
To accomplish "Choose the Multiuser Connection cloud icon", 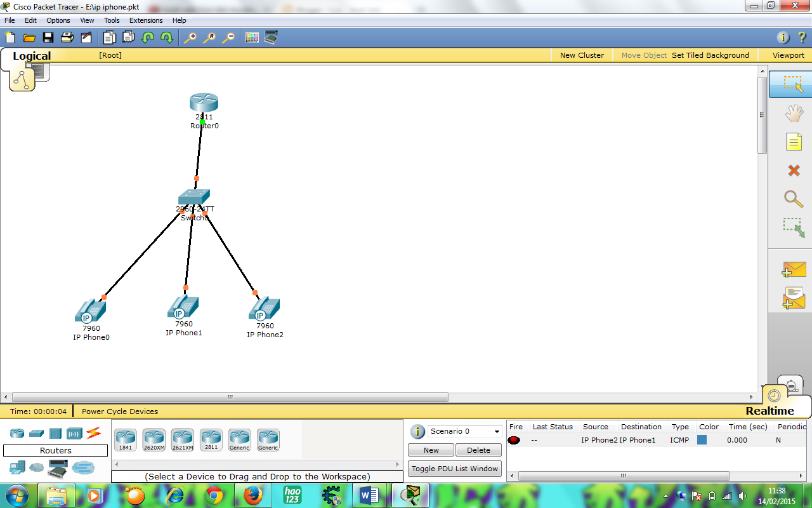I will click(83, 468).
